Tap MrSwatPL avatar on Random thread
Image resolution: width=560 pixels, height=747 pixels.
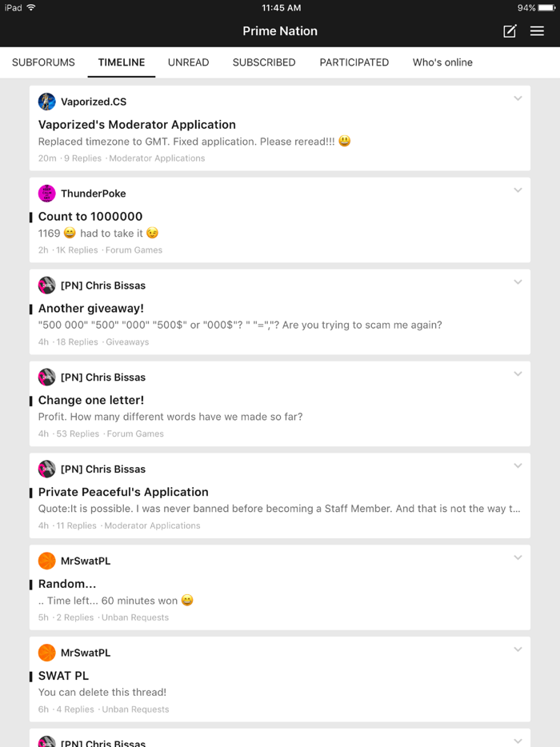click(47, 561)
